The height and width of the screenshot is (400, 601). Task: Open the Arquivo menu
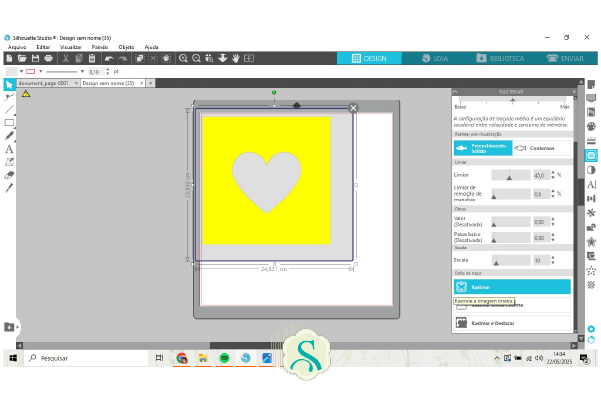coord(17,47)
